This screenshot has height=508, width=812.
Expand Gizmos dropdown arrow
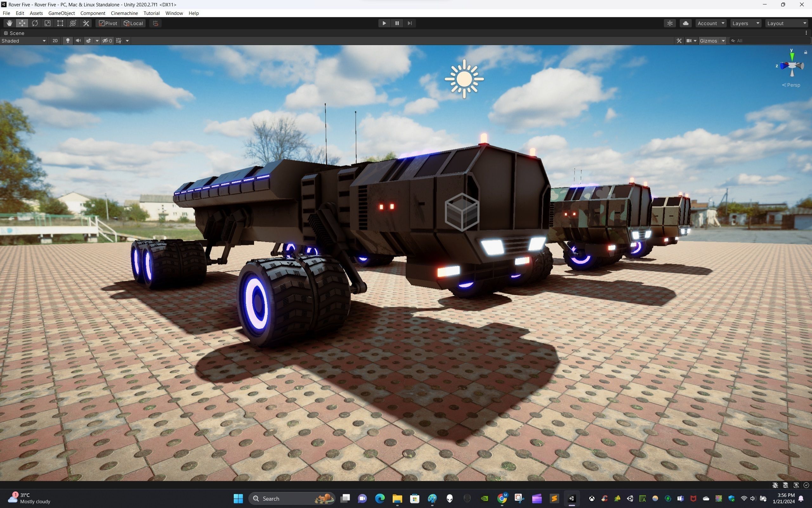(x=723, y=41)
